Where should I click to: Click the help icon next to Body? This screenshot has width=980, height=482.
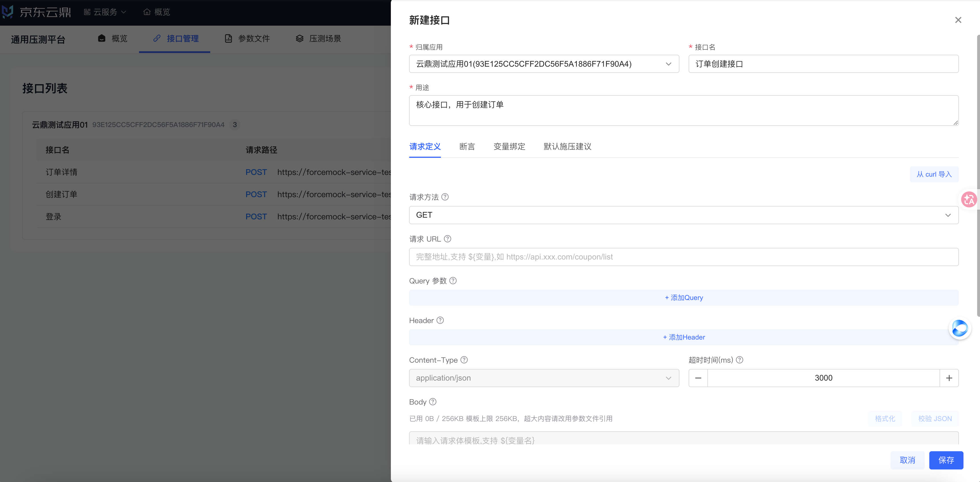(x=432, y=401)
